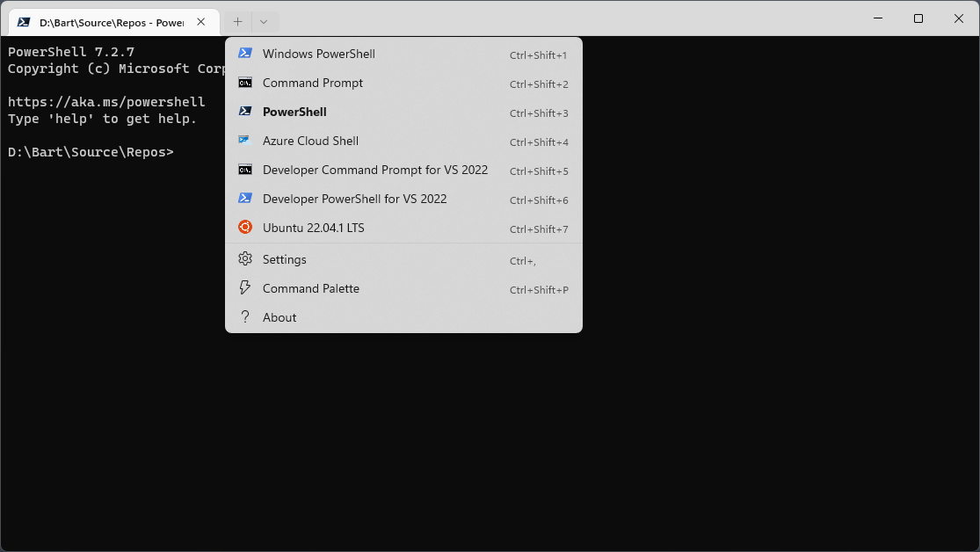Image resolution: width=980 pixels, height=552 pixels.
Task: Select Developer Command Prompt for VS 2022
Action: [375, 170]
